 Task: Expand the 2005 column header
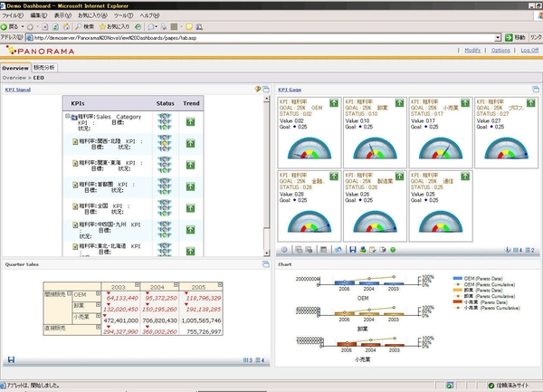click(220, 285)
